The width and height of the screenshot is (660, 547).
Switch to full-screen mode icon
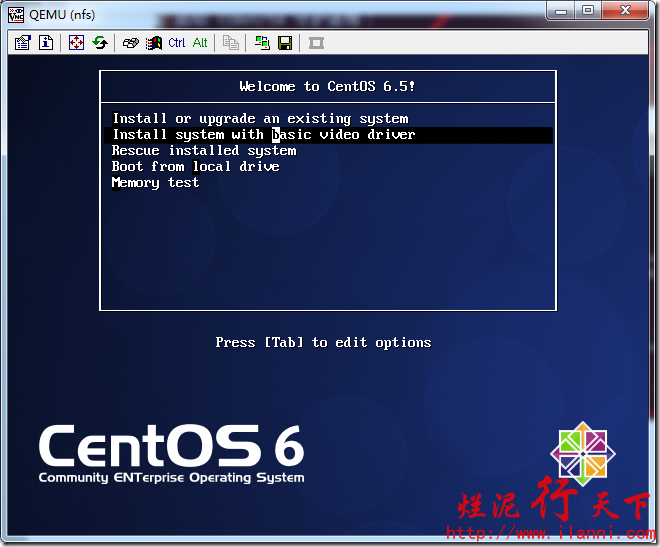tap(77, 43)
